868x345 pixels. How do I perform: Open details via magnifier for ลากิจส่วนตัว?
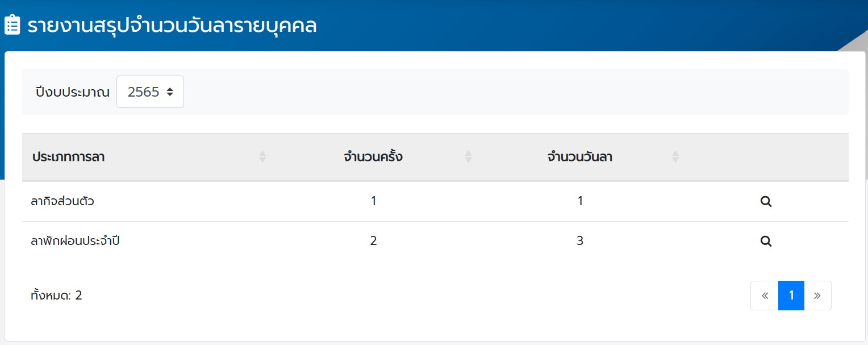(x=766, y=201)
